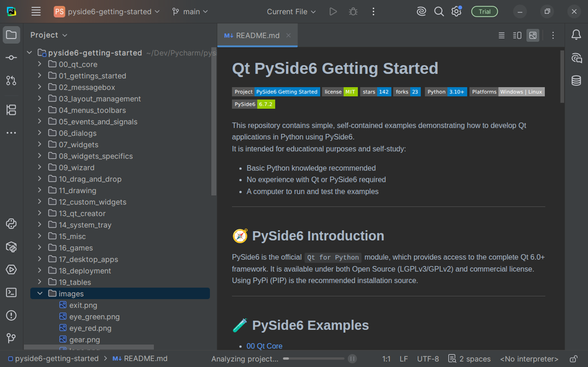Image resolution: width=588 pixels, height=367 pixels.
Task: Click the 2 spaces indent setting
Action: tap(469, 359)
